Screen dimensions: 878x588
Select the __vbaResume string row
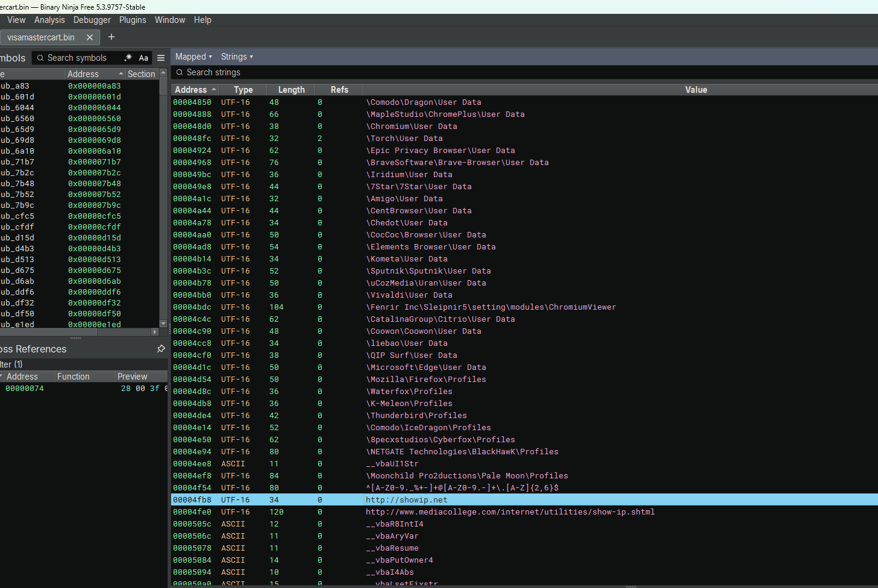point(524,548)
